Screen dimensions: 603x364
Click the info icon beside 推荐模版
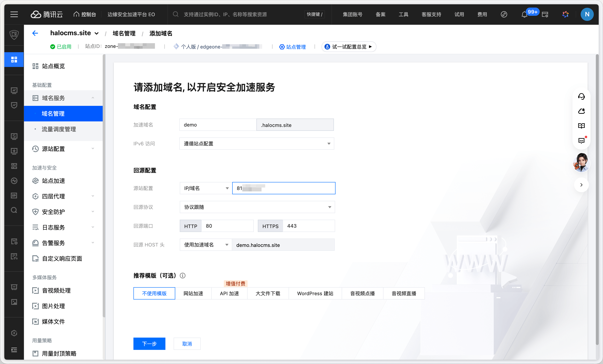[x=183, y=276]
